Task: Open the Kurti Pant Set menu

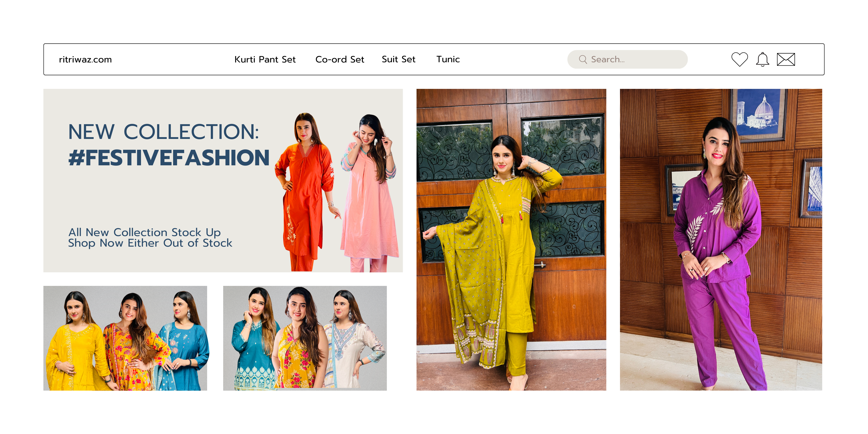Action: click(265, 59)
